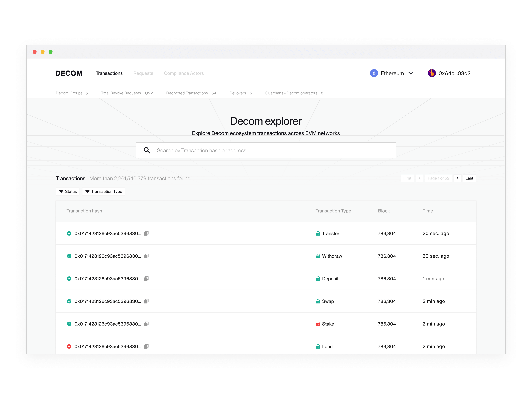Click the green success checkmark on the Transfer transaction
Viewport: 532px width, 399px height.
pyautogui.click(x=69, y=233)
